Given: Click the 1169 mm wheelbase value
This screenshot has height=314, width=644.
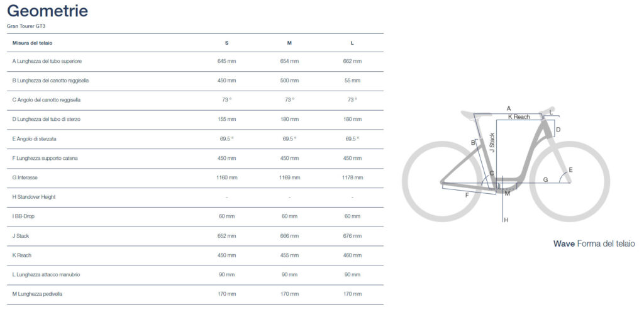Looking at the screenshot, I should (x=289, y=177).
